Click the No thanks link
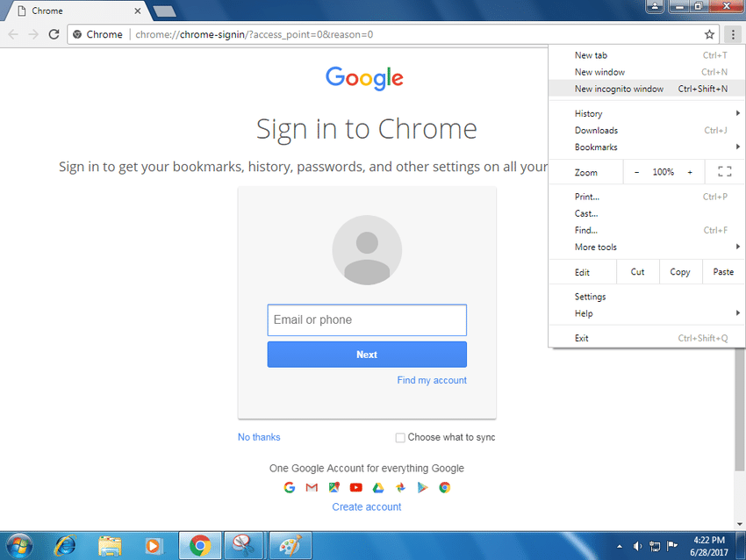Image resolution: width=746 pixels, height=560 pixels. [x=259, y=437]
